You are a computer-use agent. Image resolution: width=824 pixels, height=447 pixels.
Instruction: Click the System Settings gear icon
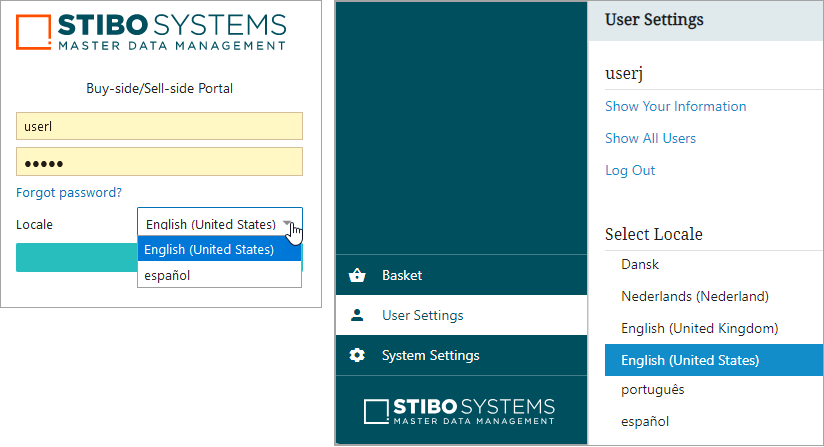coord(357,355)
